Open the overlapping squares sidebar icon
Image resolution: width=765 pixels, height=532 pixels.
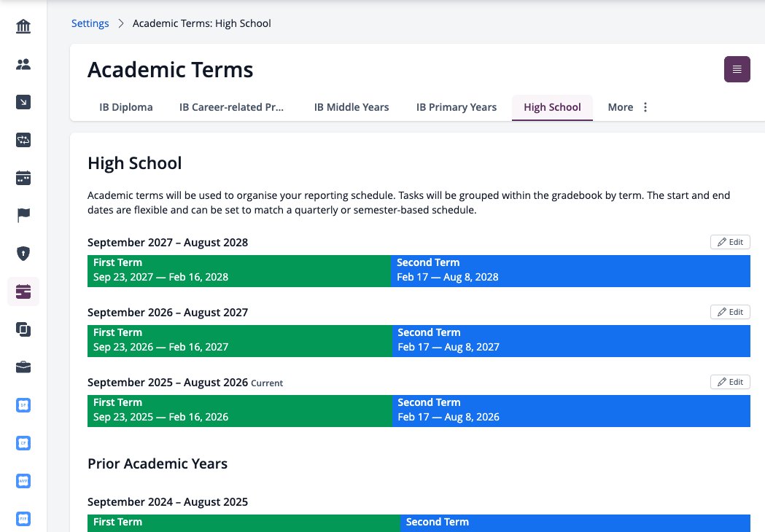pyautogui.click(x=23, y=329)
